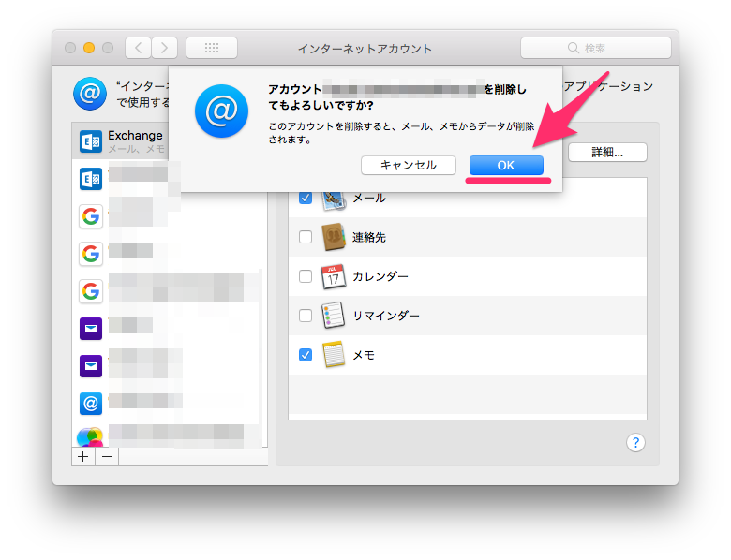This screenshot has height=560, width=731.
Task: Enable the リマインダー checkbox
Action: tap(306, 316)
